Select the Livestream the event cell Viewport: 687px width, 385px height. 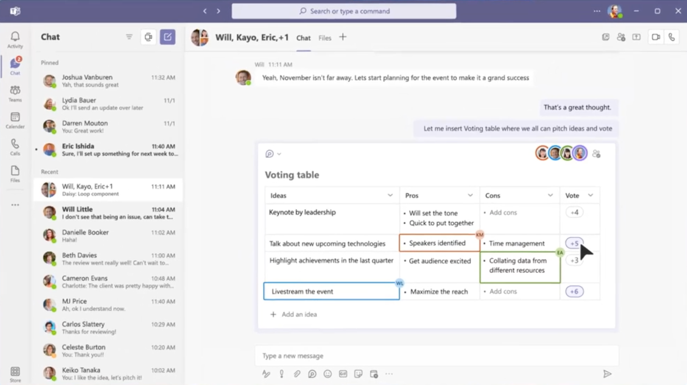pyautogui.click(x=332, y=291)
